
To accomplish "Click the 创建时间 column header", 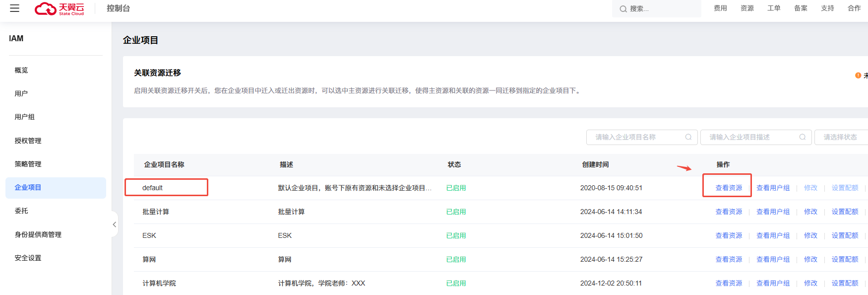I will 595,164.
